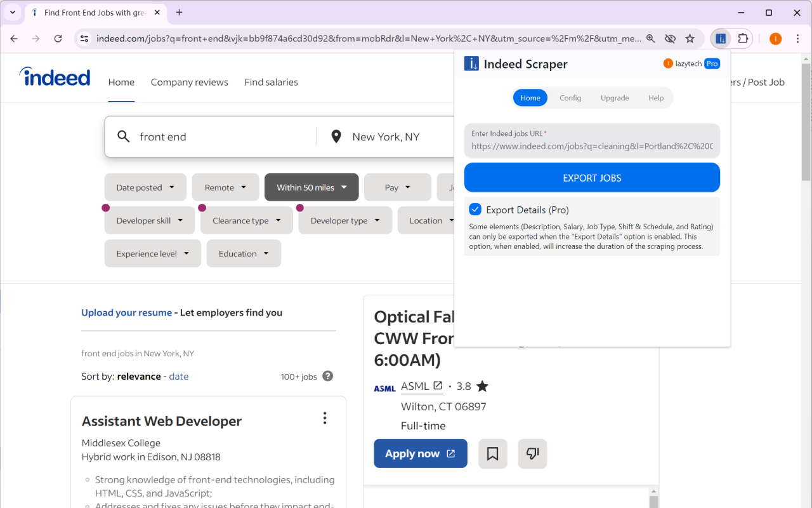This screenshot has height=508, width=812.
Task: Click the zoom magnifier icon in address bar
Action: 650,39
